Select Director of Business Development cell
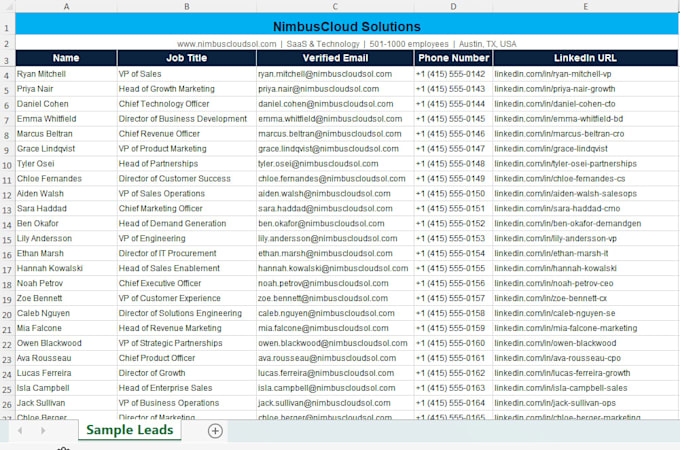This screenshot has height=450, width=680. click(186, 119)
